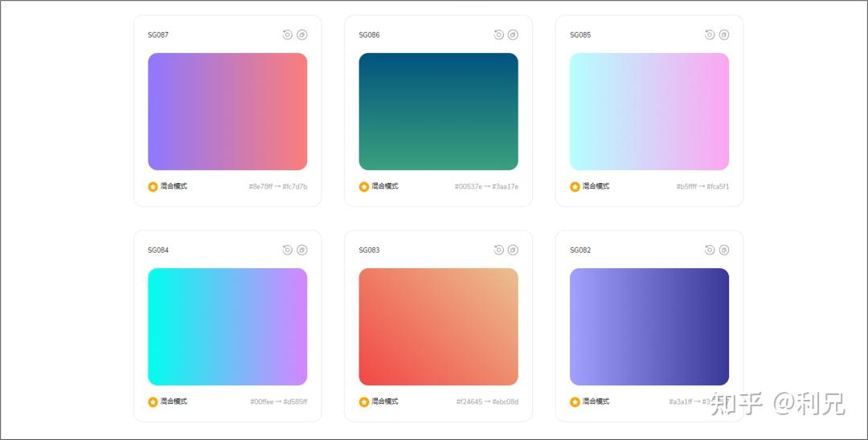The height and width of the screenshot is (440, 868).
Task: Click the copy icon on SG082 card
Action: (x=724, y=250)
